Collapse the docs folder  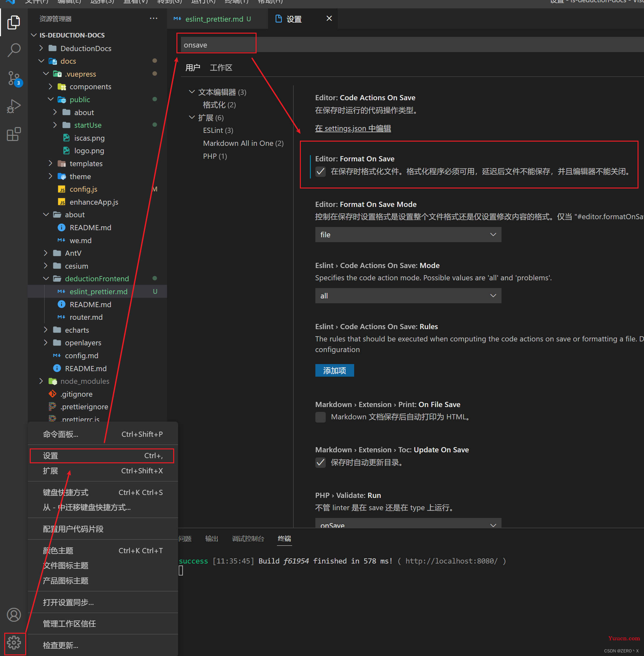pos(41,61)
